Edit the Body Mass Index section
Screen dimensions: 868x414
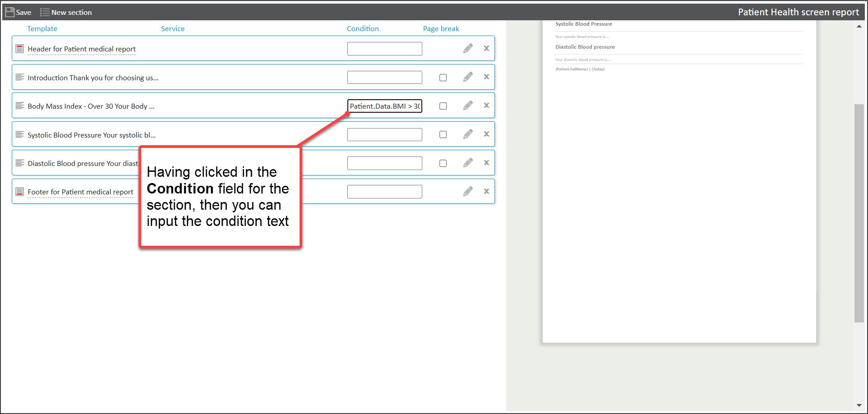pyautogui.click(x=468, y=106)
